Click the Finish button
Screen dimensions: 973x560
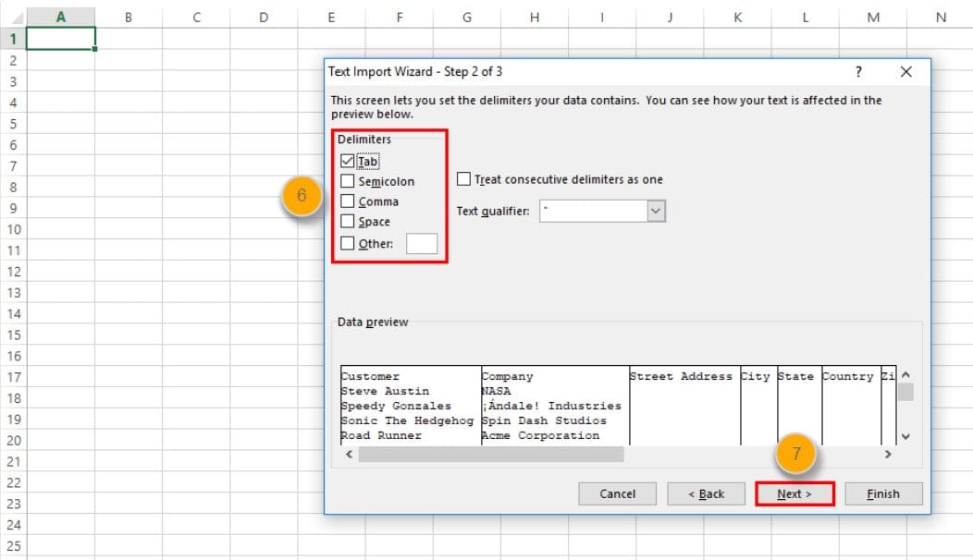point(883,493)
